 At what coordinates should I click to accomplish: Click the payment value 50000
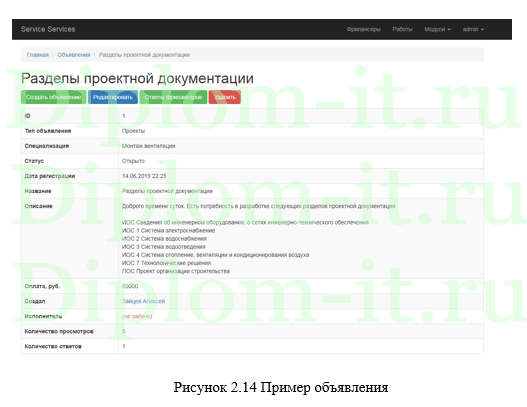tap(130, 286)
